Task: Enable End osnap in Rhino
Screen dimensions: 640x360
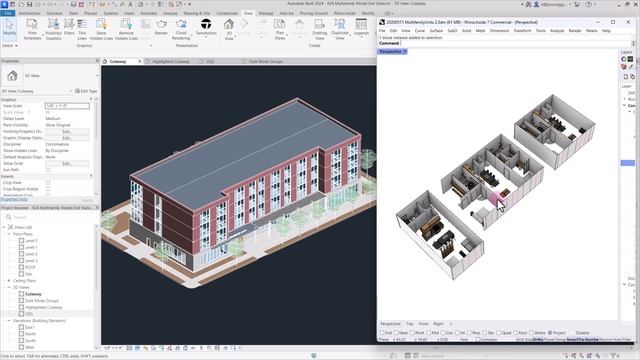Action: (x=382, y=333)
